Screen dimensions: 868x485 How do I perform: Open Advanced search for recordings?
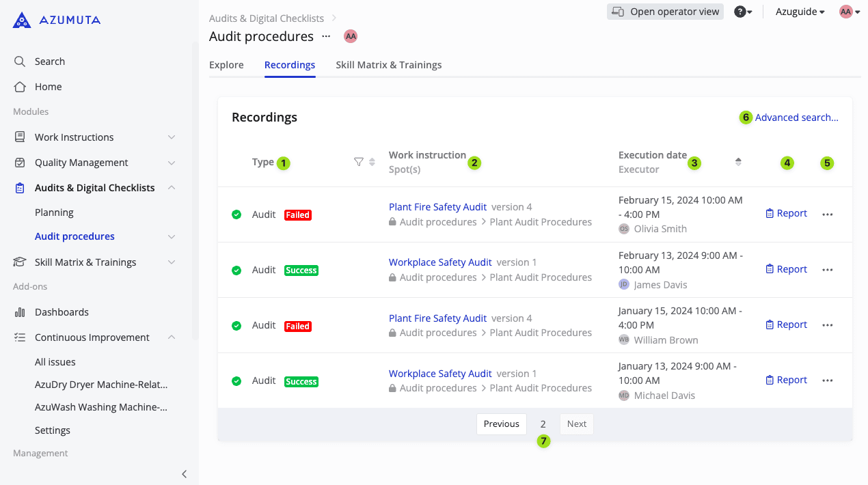pos(796,117)
